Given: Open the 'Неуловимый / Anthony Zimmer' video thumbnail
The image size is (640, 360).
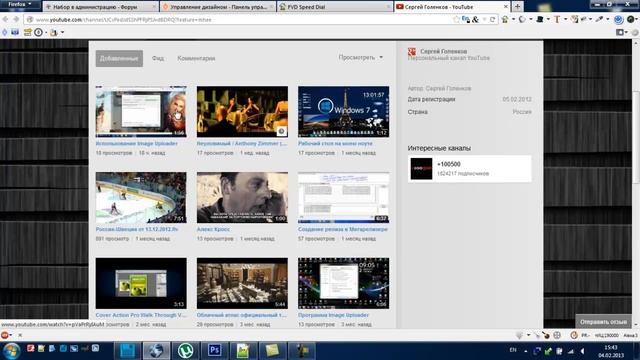Looking at the screenshot, I should 242,111.
